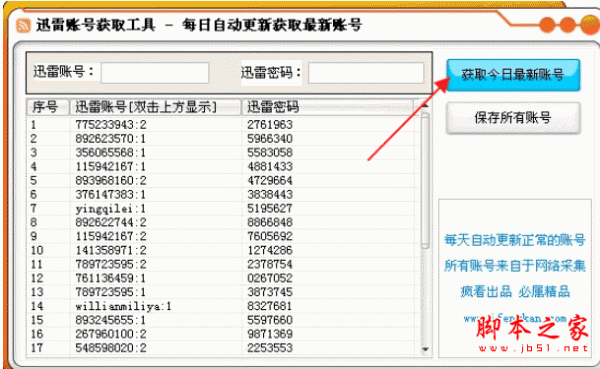Click password 2761963 in the list

pyautogui.click(x=270, y=125)
